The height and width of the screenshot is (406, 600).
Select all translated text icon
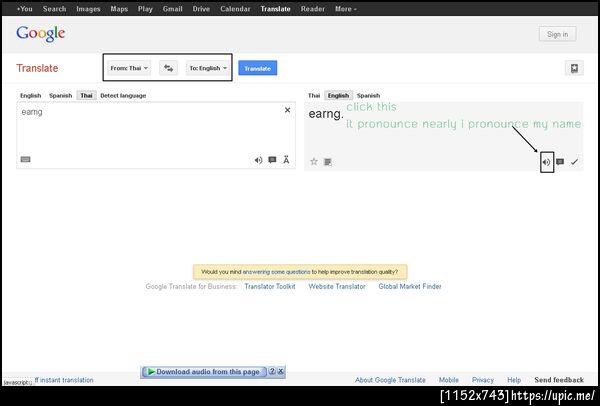click(x=328, y=162)
